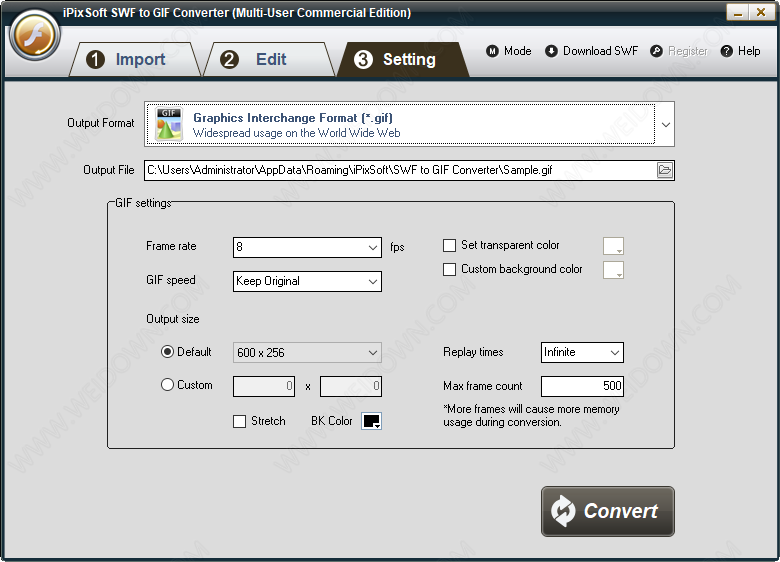Click the Max frame count field
Screen dimensions: 780x562
(x=582, y=386)
